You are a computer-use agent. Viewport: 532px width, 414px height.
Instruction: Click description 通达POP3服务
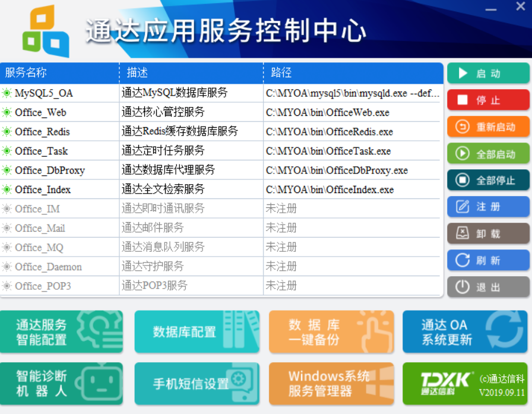coord(154,286)
